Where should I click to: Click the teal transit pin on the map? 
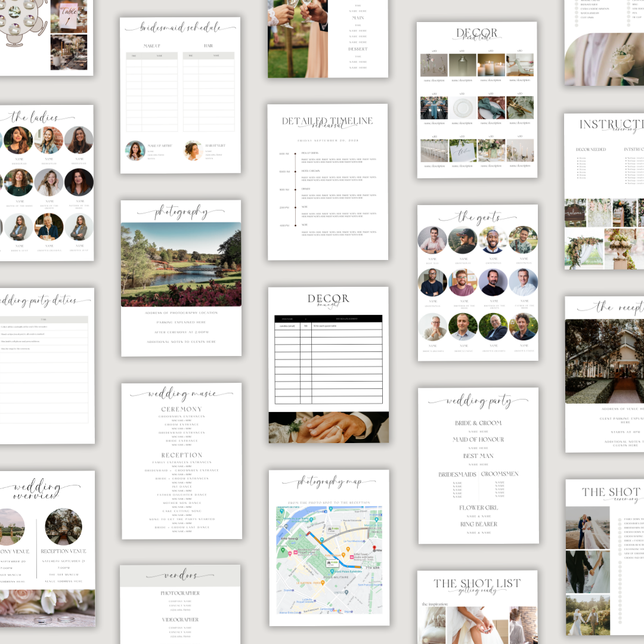pyautogui.click(x=321, y=540)
